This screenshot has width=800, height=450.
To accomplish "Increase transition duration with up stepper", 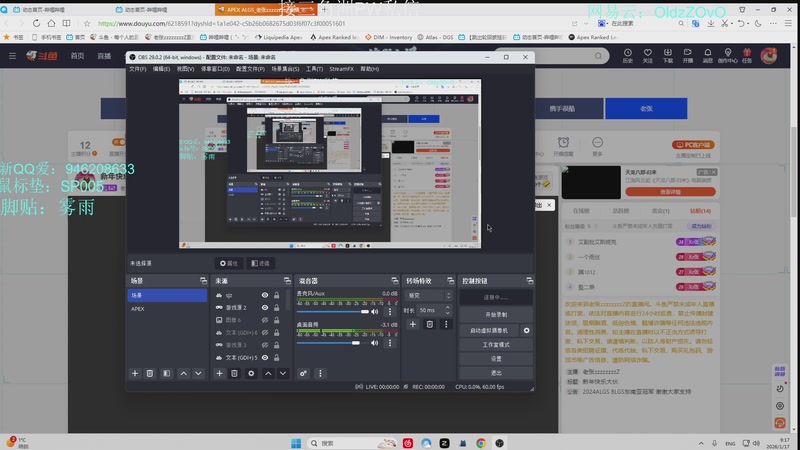I will [x=448, y=308].
